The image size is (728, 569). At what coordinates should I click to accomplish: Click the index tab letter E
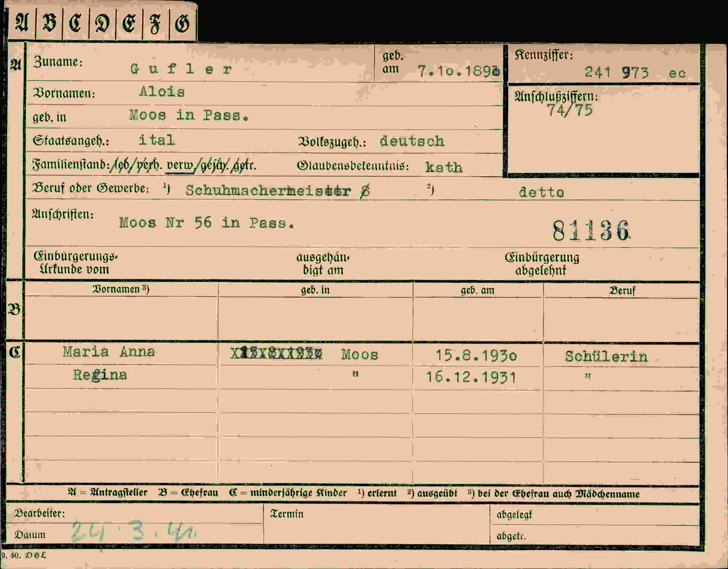(129, 24)
